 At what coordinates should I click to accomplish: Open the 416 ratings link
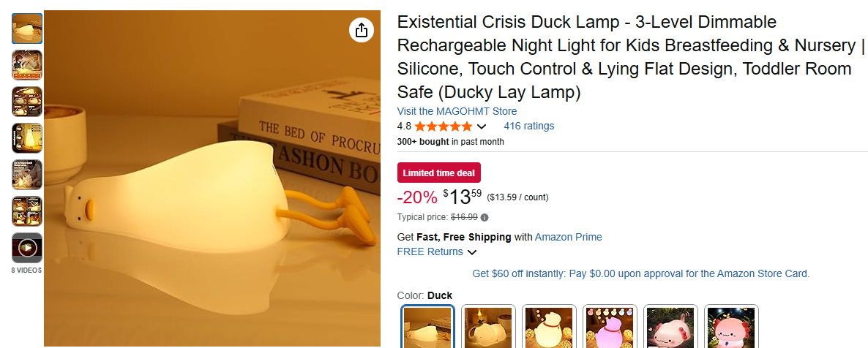coord(528,126)
